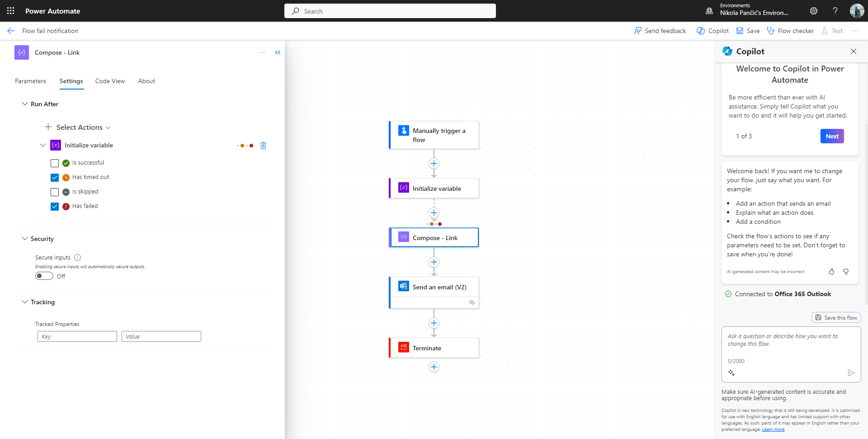Select the Terminate action in the flow
Viewport: 868px width, 439px height.
click(434, 348)
